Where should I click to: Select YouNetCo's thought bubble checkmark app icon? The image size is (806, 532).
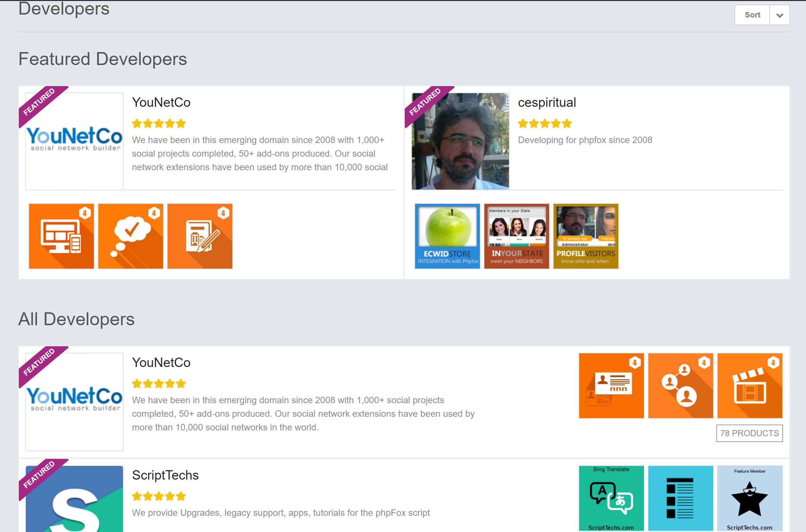point(131,236)
